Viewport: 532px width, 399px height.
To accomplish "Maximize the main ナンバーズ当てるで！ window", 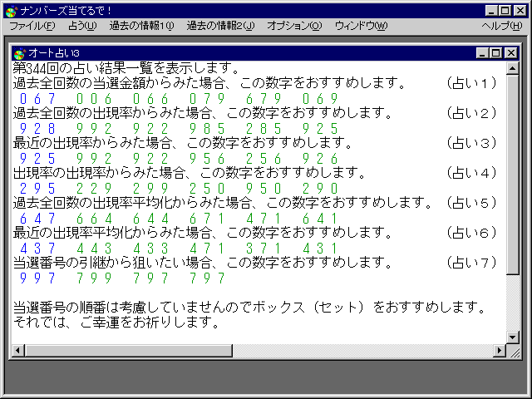I will pyautogui.click(x=505, y=11).
